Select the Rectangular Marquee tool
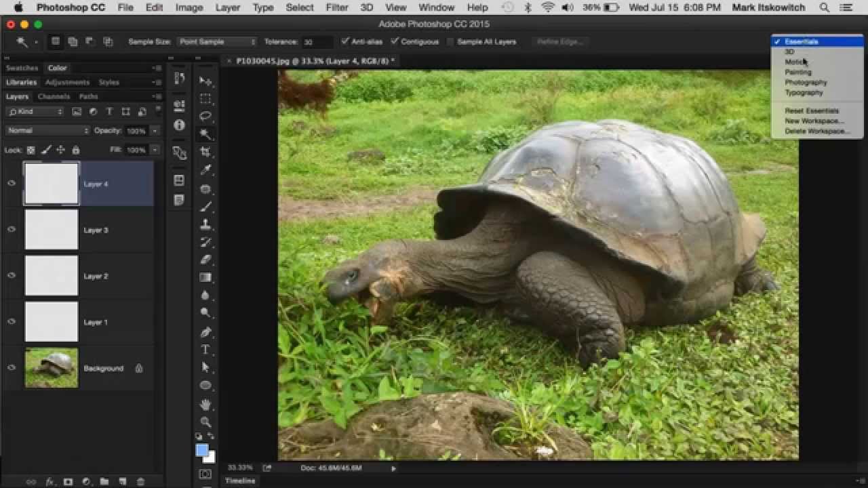 tap(205, 99)
